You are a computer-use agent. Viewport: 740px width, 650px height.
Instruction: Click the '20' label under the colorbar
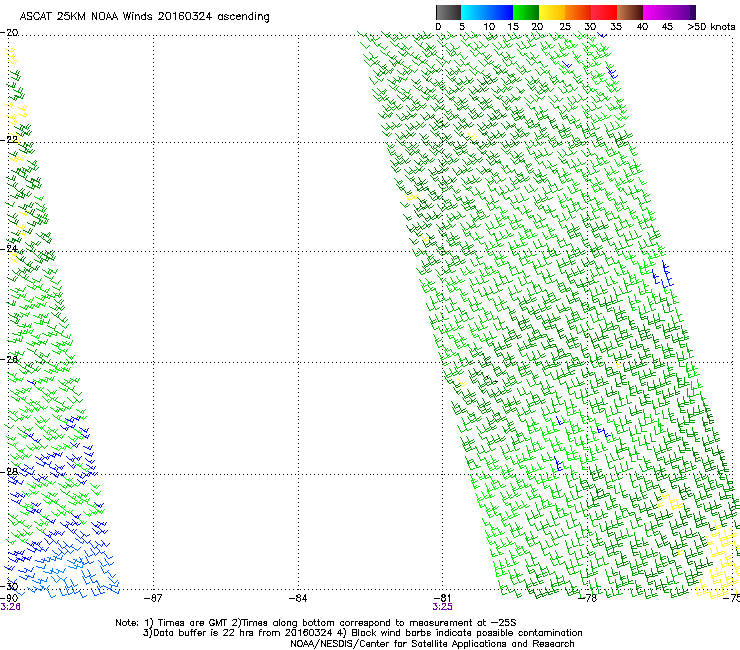(x=537, y=27)
